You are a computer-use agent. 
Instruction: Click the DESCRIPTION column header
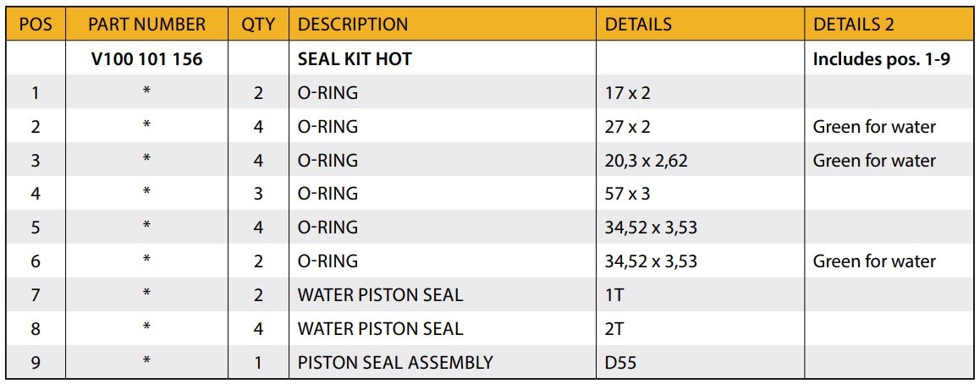(353, 25)
